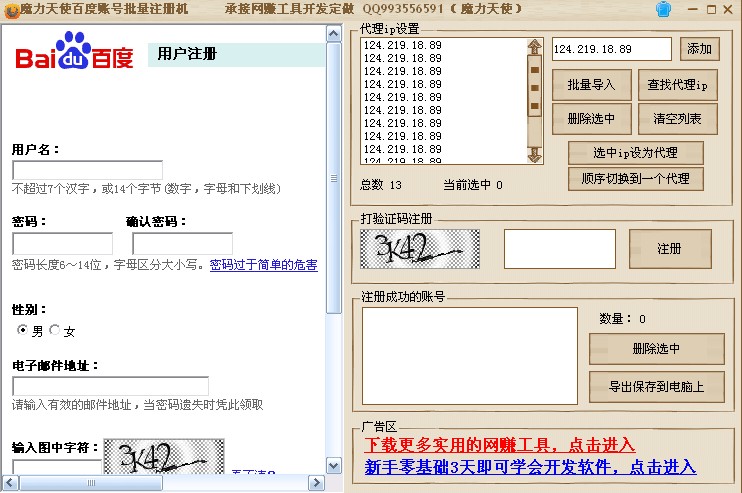Viewport: 742px width, 493px height.
Task: Click the vertical scrollbar thumb in browser panel
Action: pyautogui.click(x=334, y=178)
